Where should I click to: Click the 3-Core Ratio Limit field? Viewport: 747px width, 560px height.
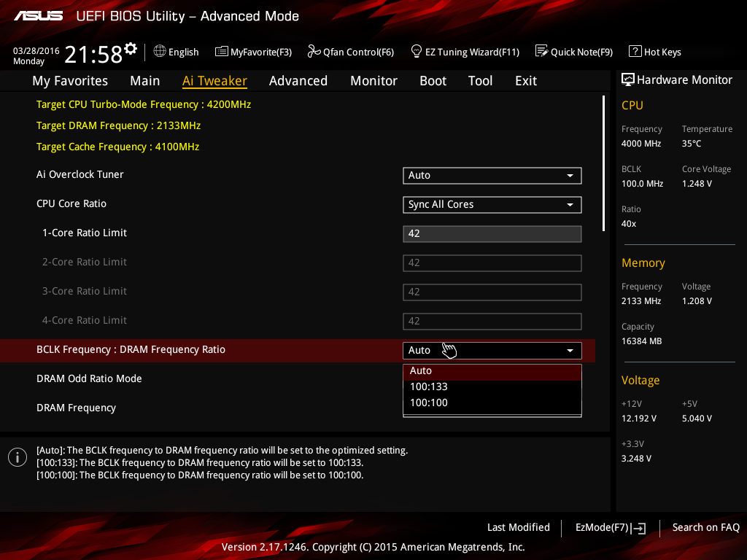point(492,292)
